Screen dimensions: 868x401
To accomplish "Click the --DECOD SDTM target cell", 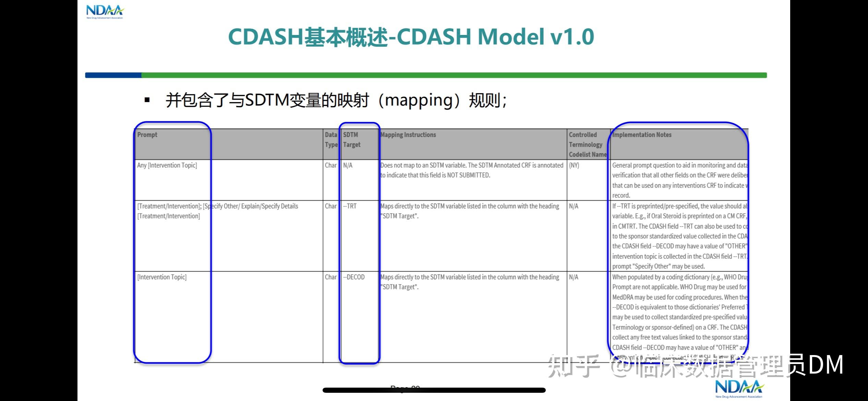I will pos(354,277).
